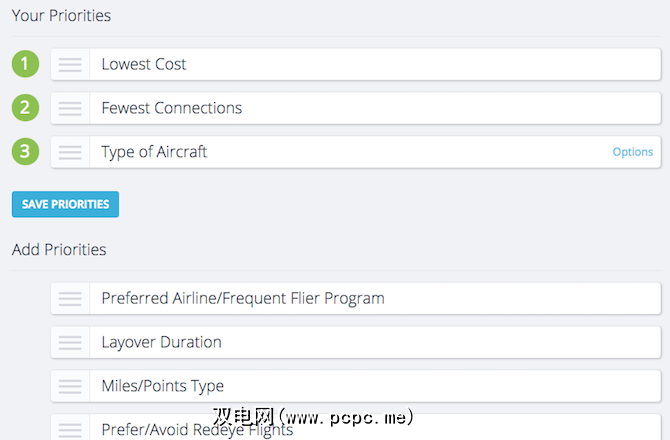Select the Type of Aircraft priority label
The width and height of the screenshot is (670, 440).
pos(154,152)
